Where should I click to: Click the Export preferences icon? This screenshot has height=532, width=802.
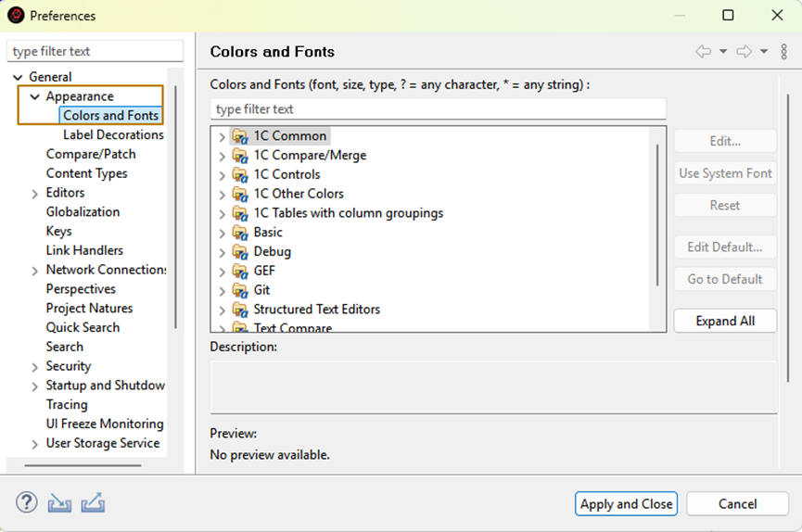(93, 503)
